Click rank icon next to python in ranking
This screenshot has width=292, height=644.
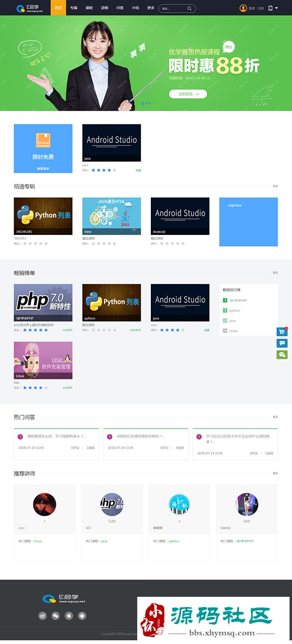pos(225,310)
